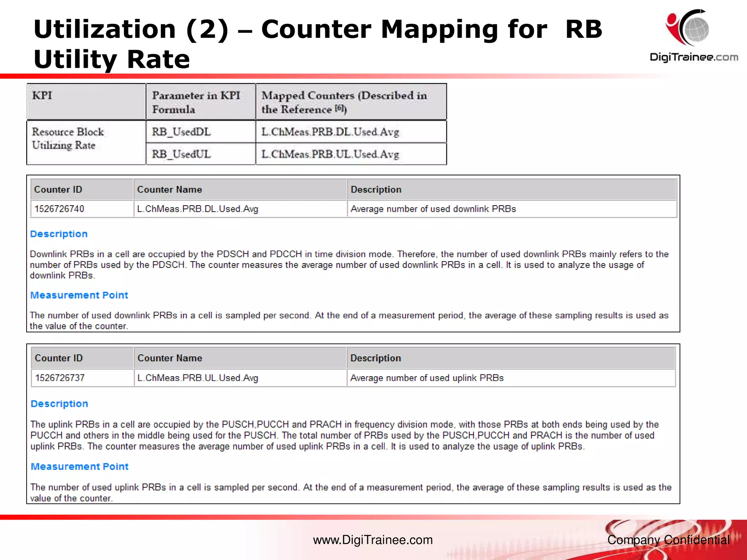747x560 pixels.
Task: Click blue 'Measurement Point' heading in uplink section
Action: click(x=80, y=467)
